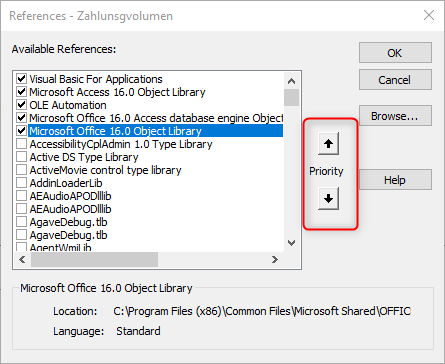Click the horizontal scroll-right arrow
This screenshot has width=445, height=364.
click(x=274, y=259)
